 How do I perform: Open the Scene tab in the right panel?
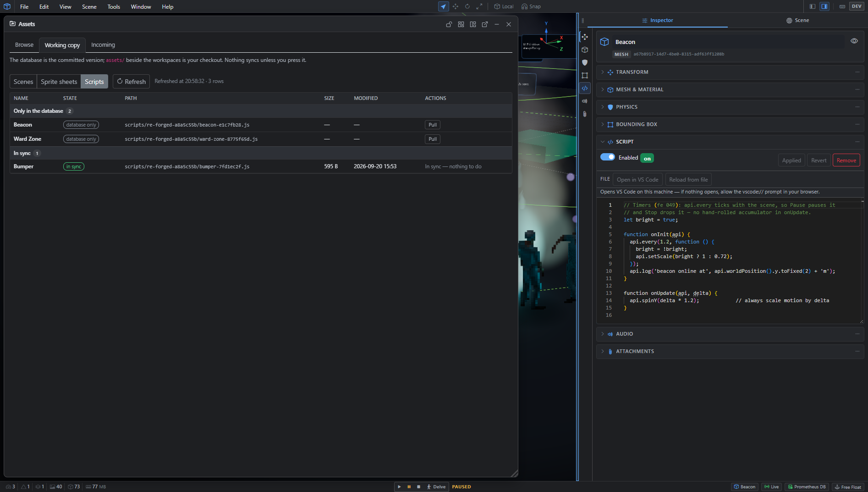[x=797, y=20]
